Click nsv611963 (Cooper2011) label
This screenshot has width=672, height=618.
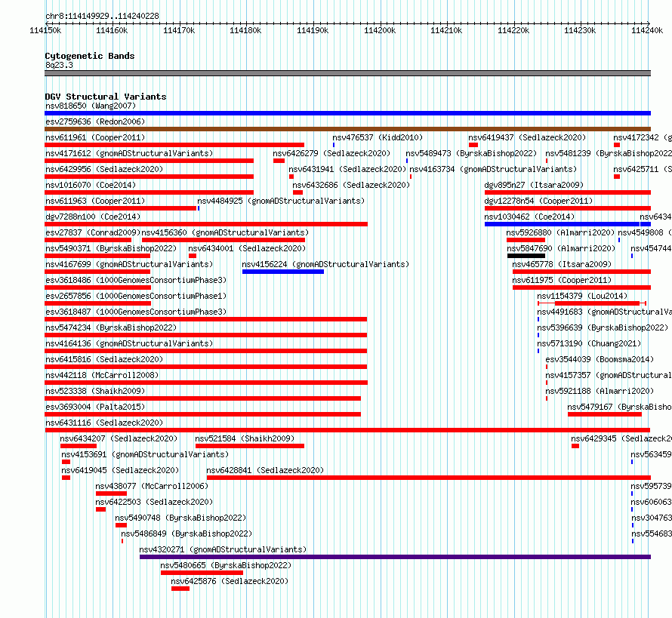pos(95,201)
